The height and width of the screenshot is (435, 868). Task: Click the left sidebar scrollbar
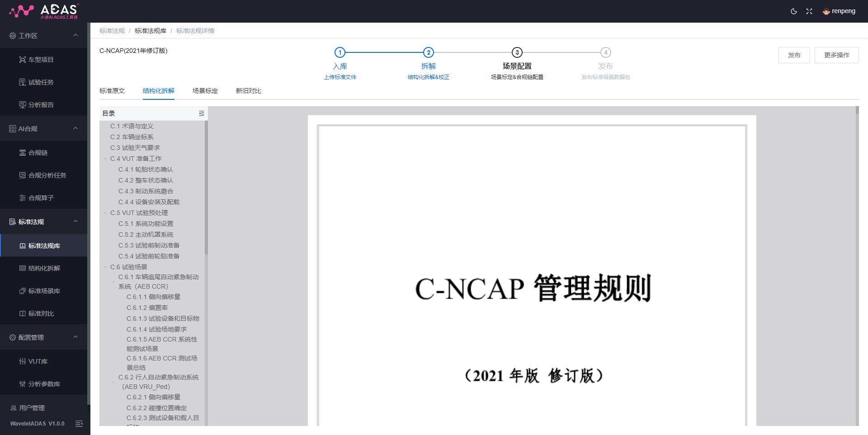[89, 214]
